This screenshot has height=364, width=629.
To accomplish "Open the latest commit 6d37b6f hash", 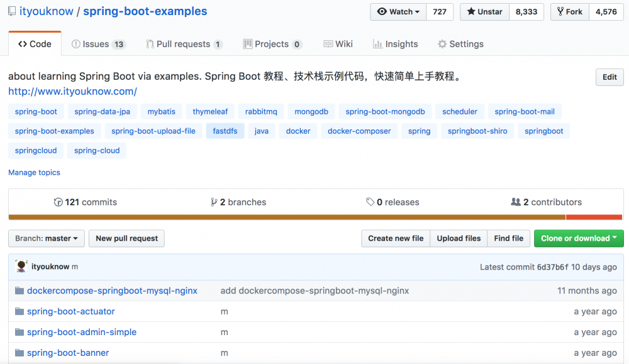I will click(x=553, y=267).
